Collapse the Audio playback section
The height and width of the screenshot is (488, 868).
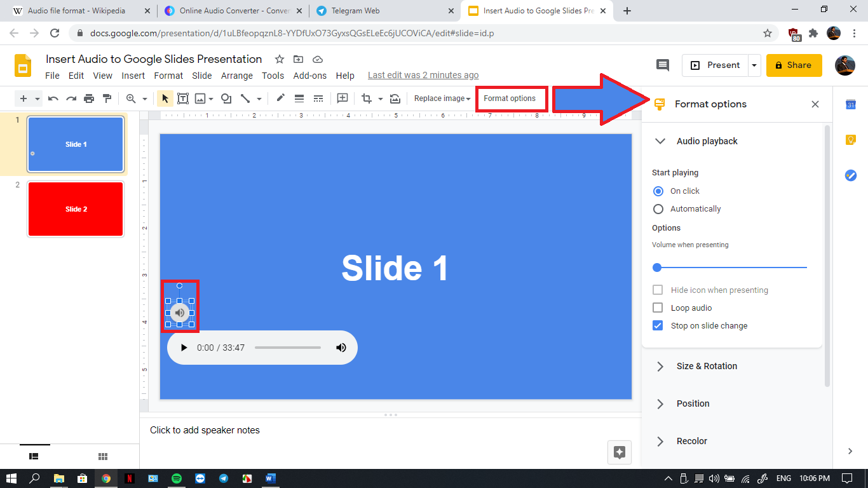pos(660,141)
